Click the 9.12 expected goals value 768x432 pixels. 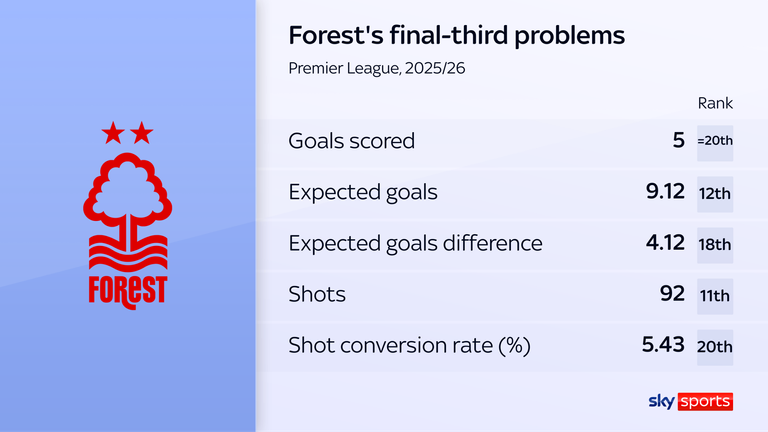665,192
